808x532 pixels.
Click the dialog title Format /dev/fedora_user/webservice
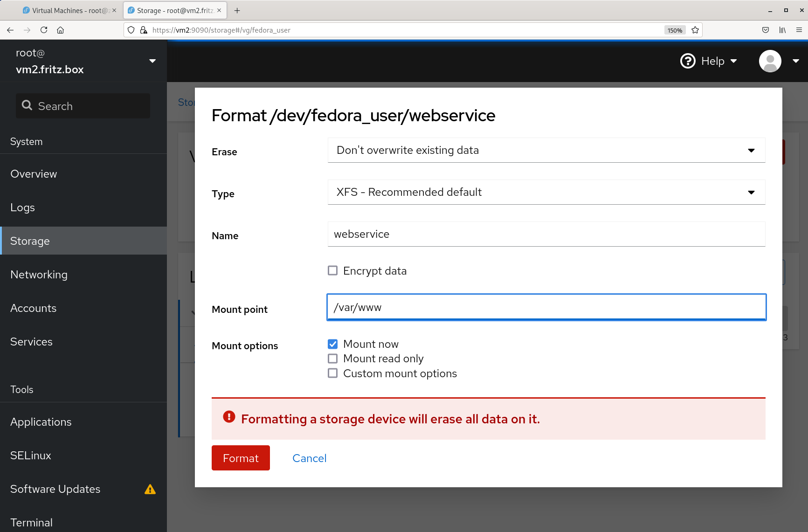353,115
